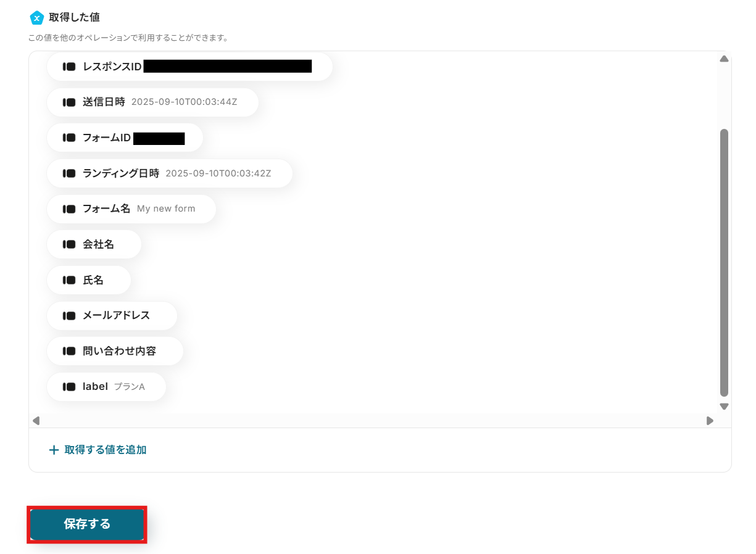The image size is (756, 554).
Task: Click the chip icon next to フォームID
Action: 69,138
